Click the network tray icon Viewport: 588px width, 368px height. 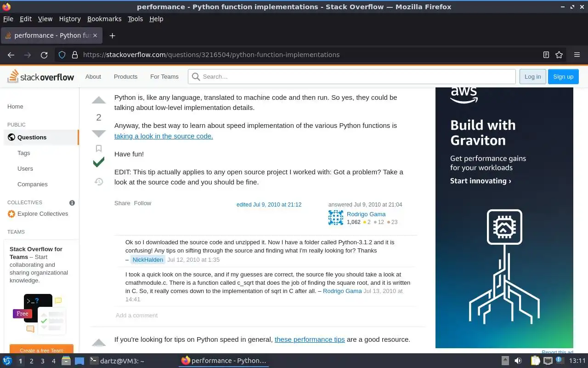coord(548,361)
